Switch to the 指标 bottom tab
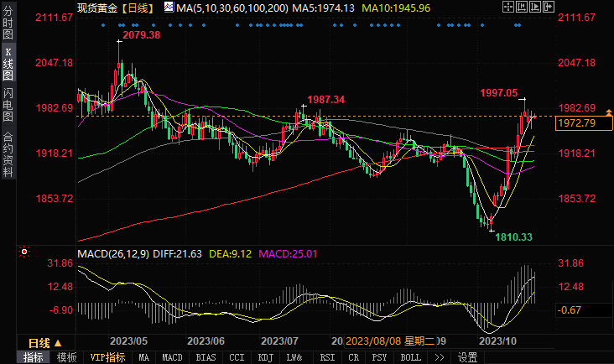The height and width of the screenshot is (364, 614). (34, 357)
